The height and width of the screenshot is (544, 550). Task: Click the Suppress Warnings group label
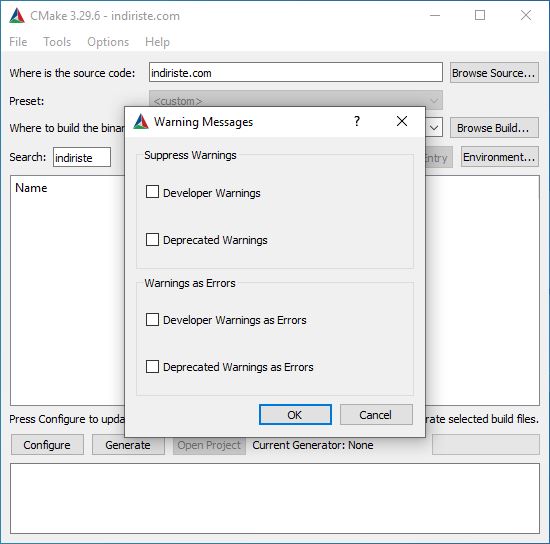190,155
